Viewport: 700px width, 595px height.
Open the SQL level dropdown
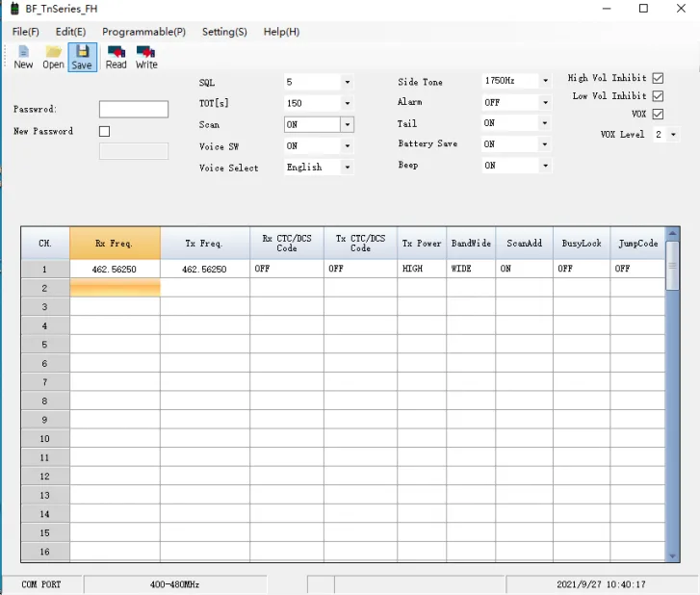coord(347,83)
